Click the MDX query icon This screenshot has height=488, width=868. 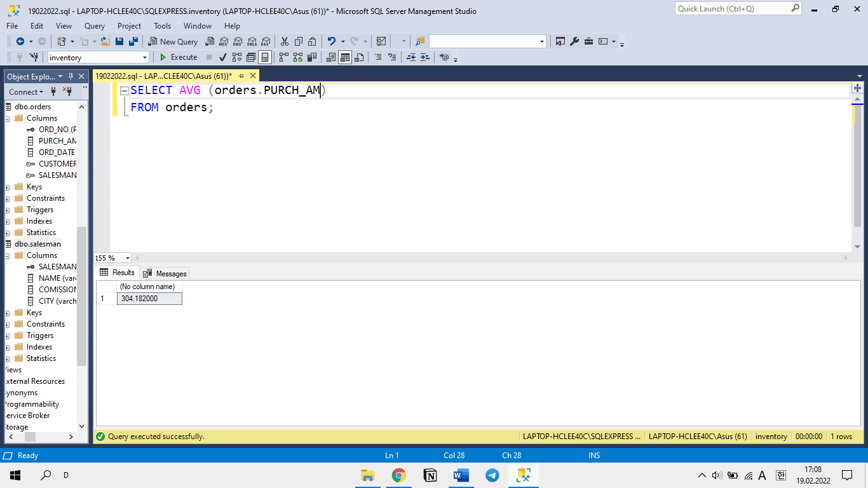coord(223,41)
